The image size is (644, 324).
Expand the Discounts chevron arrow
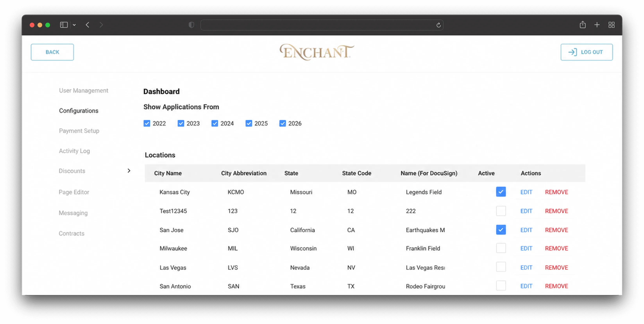point(129,170)
